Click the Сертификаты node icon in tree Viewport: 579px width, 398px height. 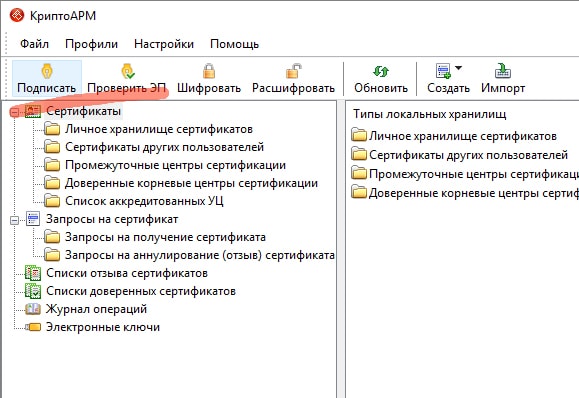click(x=33, y=111)
